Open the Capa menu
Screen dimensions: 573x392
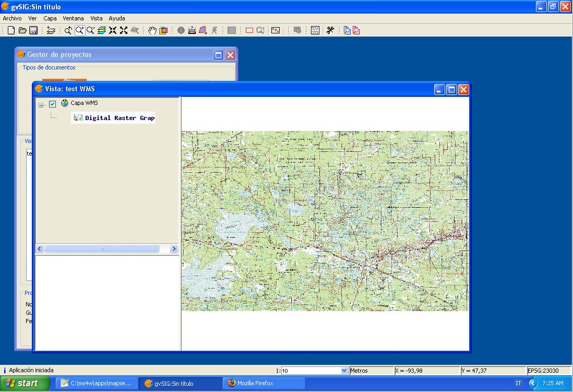coord(50,18)
